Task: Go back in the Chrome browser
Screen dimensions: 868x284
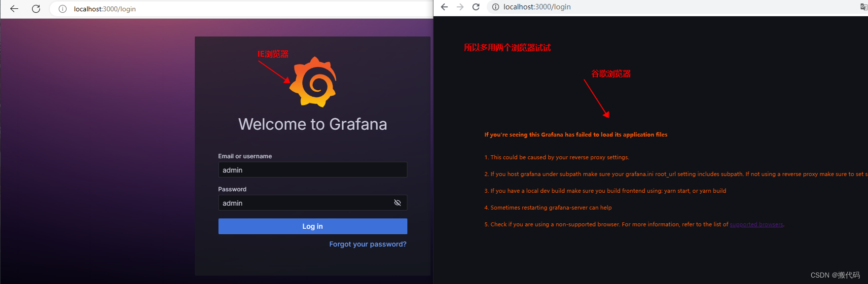Action: (444, 7)
